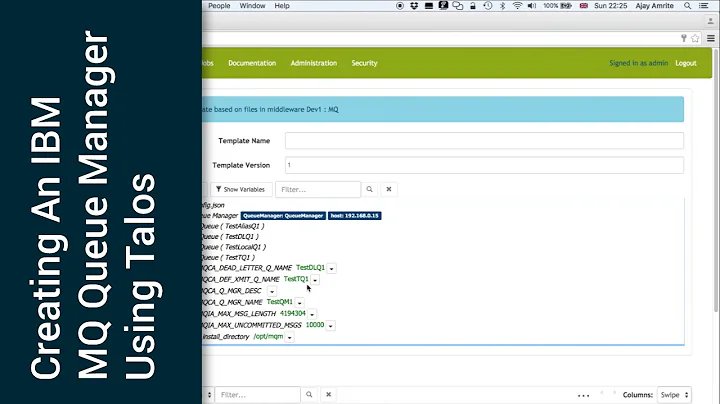This screenshot has height=404, width=720.
Task: Select the Queue ( TestTQ1 ) tree row
Action: click(x=228, y=258)
